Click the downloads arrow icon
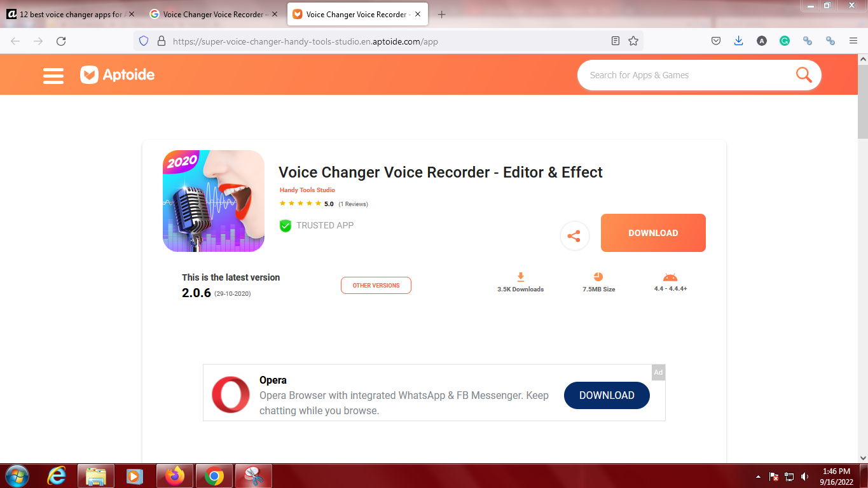This screenshot has width=868, height=488. coord(520,277)
